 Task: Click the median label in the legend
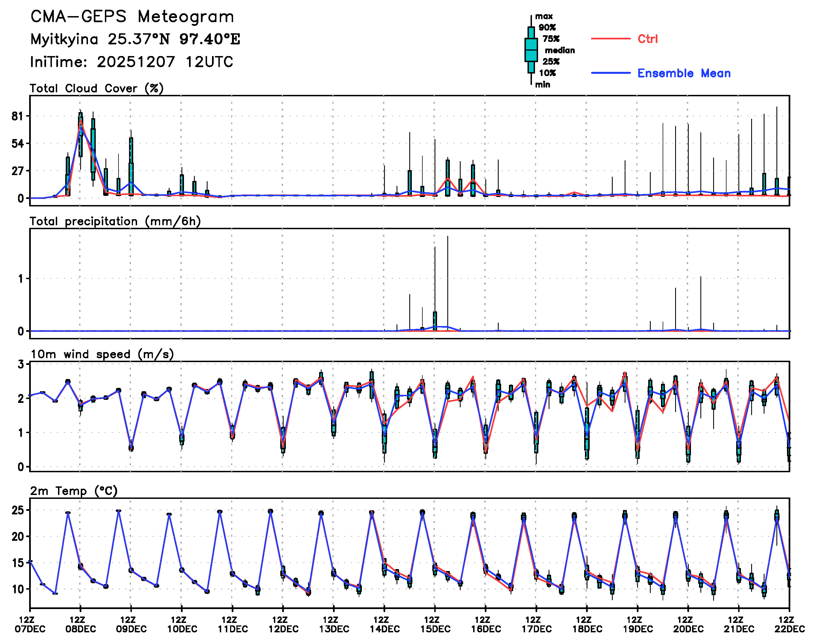click(x=560, y=50)
